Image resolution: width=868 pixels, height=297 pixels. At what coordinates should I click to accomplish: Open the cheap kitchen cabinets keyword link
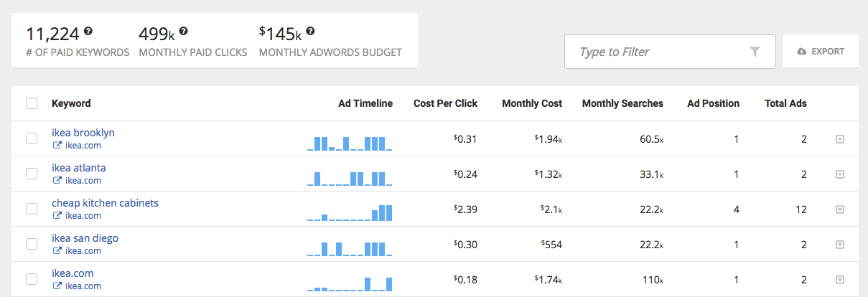pos(105,203)
